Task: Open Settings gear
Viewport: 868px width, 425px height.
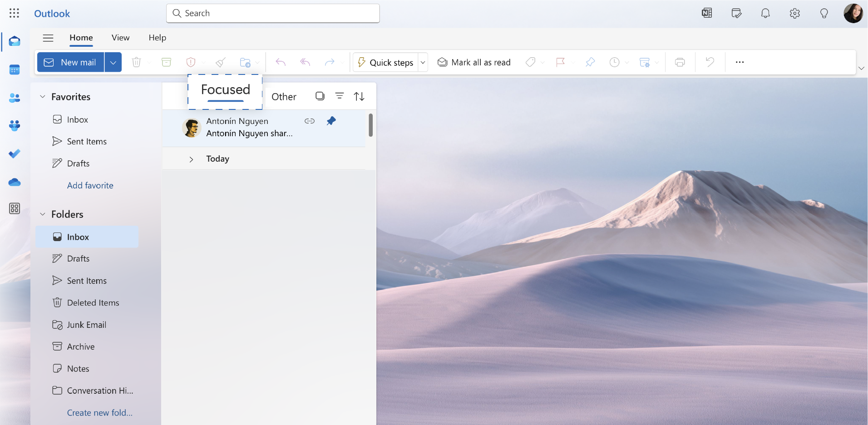Action: [x=794, y=13]
